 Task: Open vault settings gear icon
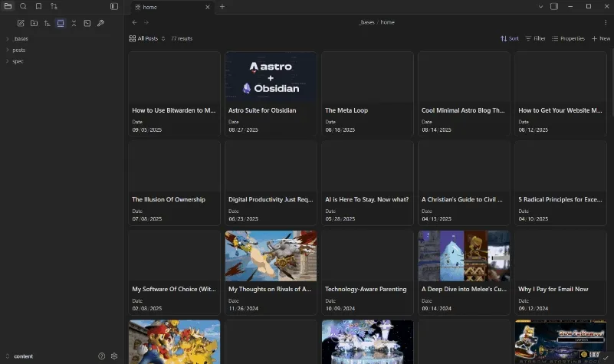(114, 356)
